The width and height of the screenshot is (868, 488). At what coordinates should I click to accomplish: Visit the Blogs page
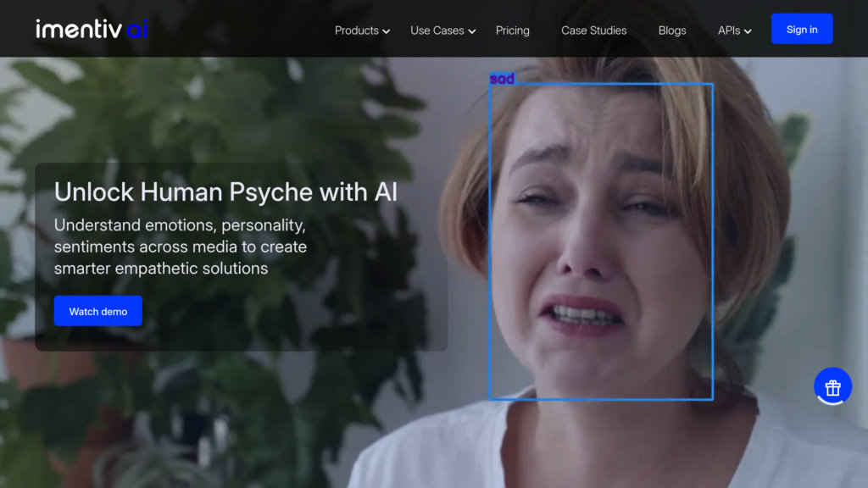672,30
